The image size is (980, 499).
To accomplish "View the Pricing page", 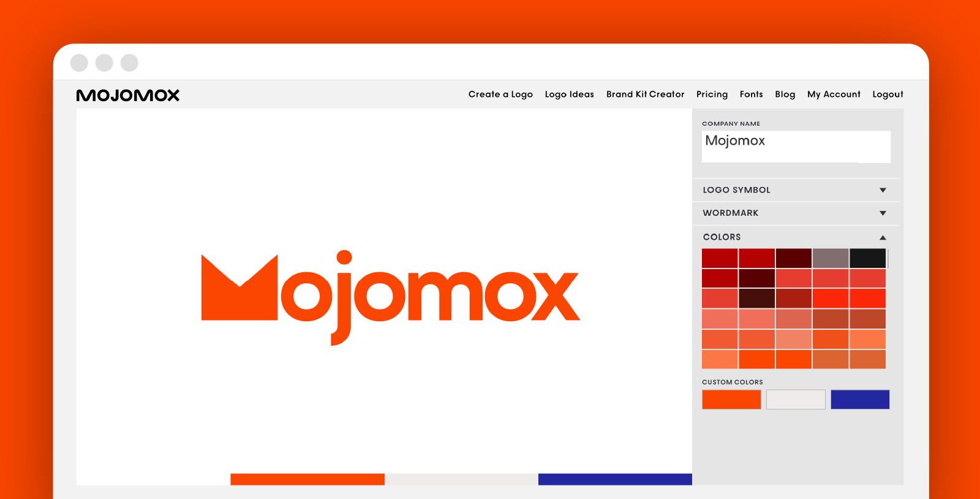I will (x=712, y=94).
